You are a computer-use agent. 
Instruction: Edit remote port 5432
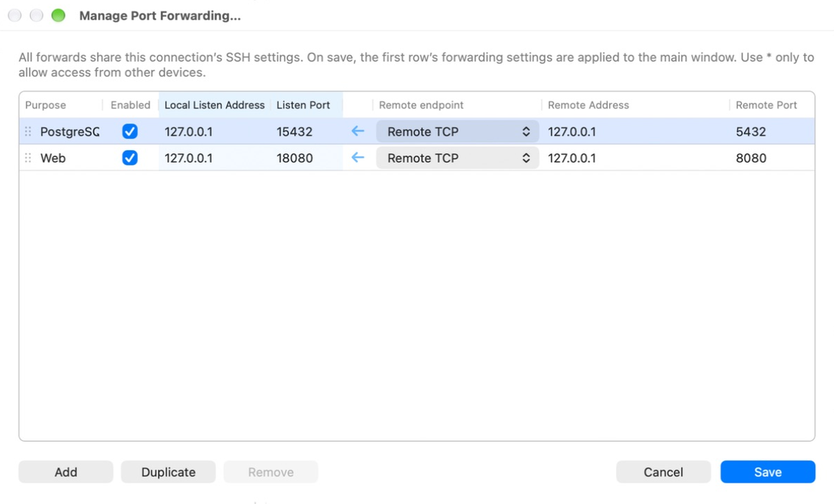(751, 132)
